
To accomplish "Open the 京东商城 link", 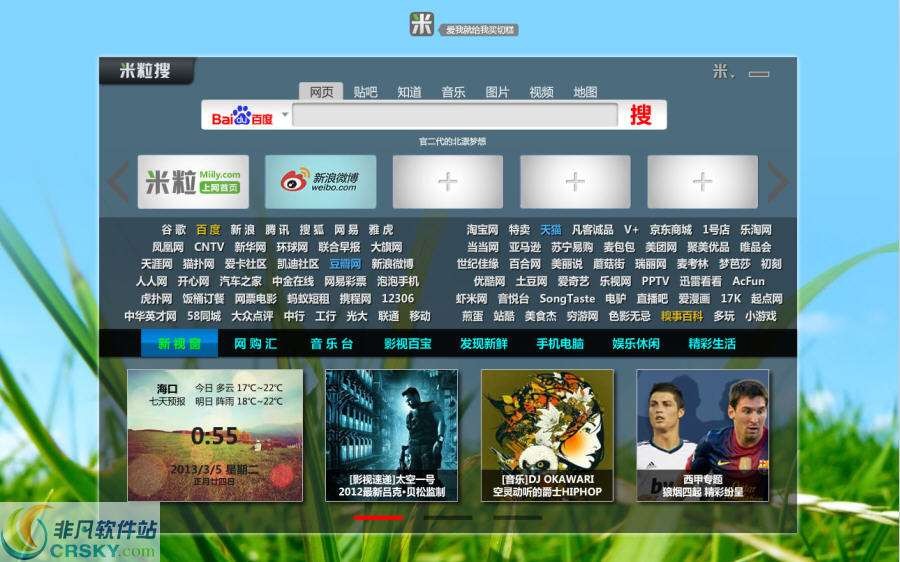I will pos(670,230).
